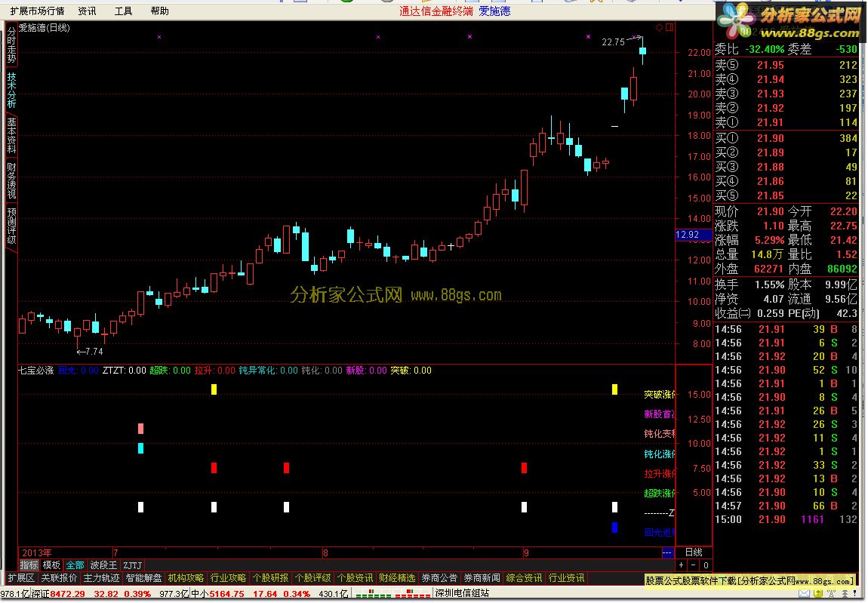868x603 pixels.
Task: Open the 主力轨迹 tab
Action: 101,578
